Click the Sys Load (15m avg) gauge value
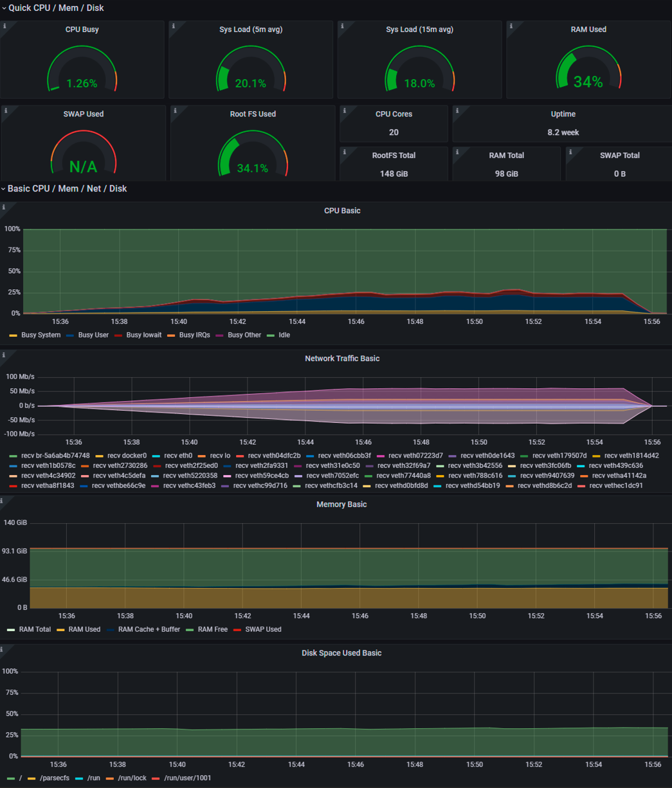672x788 pixels. 419,84
